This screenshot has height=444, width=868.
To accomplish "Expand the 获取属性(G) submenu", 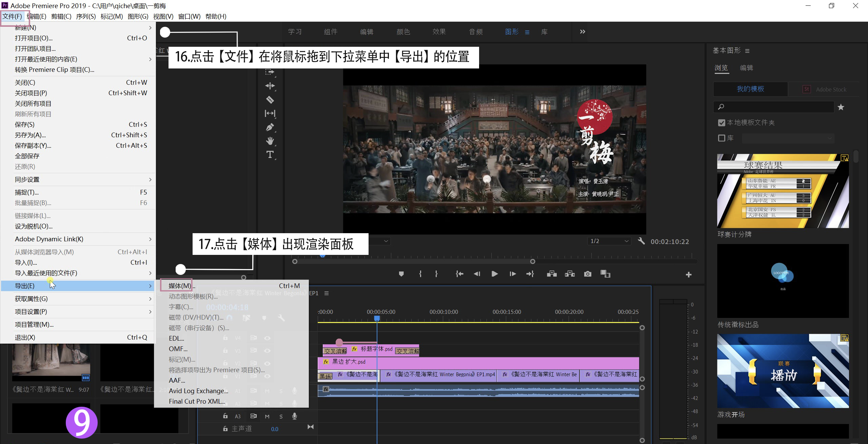I will [78, 299].
